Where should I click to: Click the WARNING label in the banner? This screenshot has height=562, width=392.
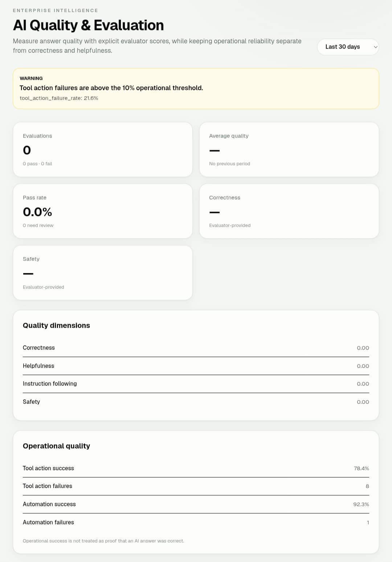coord(31,78)
